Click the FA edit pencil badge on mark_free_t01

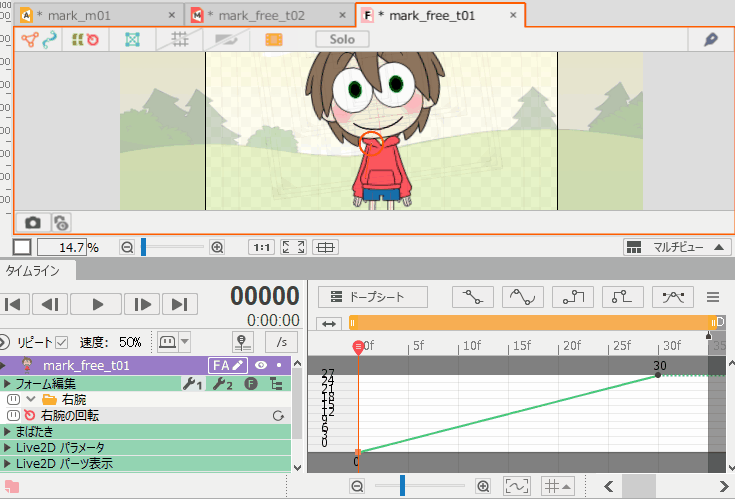pyautogui.click(x=227, y=366)
